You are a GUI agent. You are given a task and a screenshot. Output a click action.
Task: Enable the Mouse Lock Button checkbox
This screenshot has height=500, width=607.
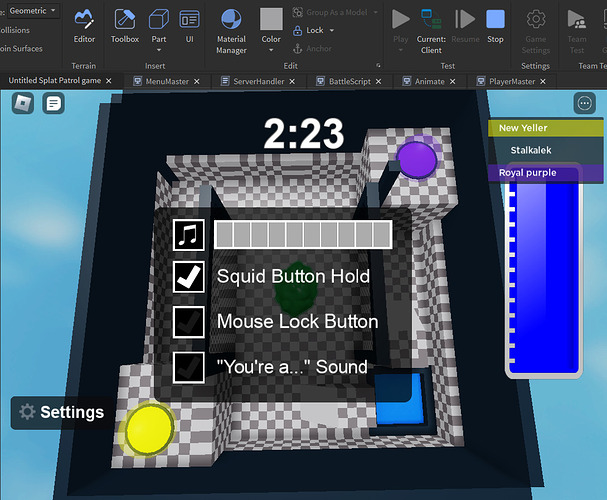coord(189,322)
